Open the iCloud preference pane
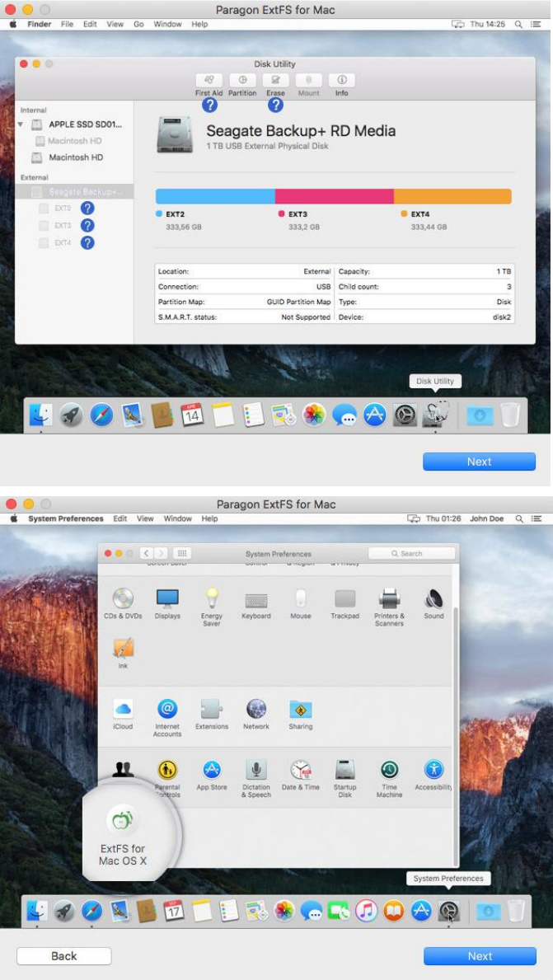The image size is (553, 980). (123, 709)
